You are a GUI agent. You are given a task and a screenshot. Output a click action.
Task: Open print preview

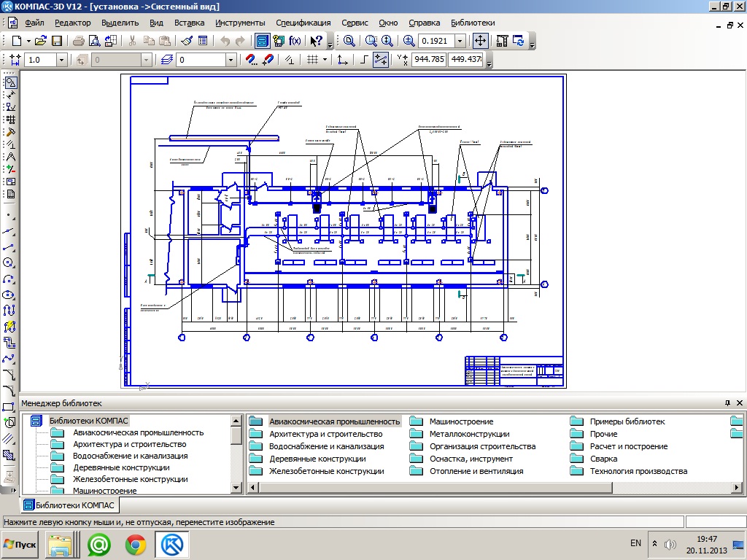coord(94,41)
